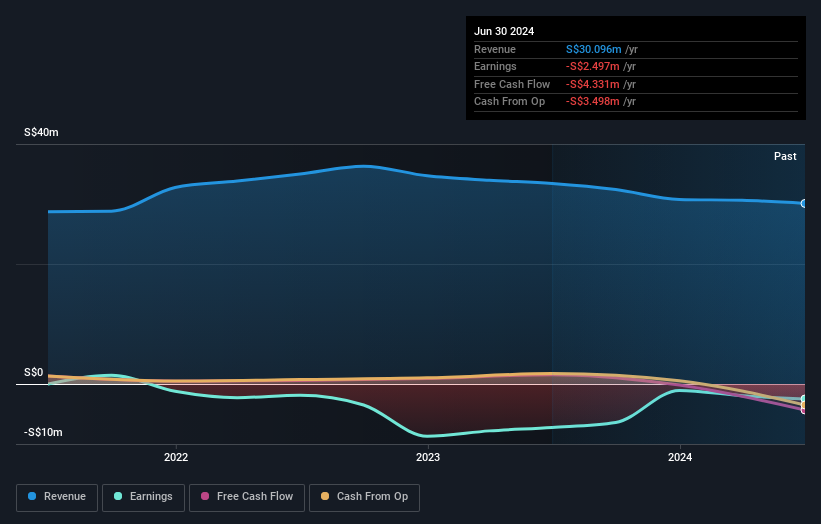Image resolution: width=821 pixels, height=524 pixels.
Task: Click the Earnings row label in the tooltip
Action: [495, 66]
